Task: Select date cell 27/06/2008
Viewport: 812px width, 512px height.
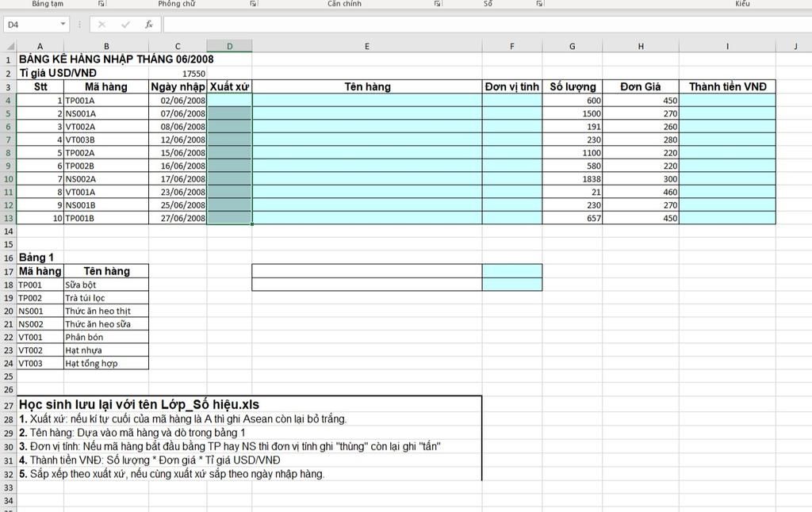Action: point(178,218)
